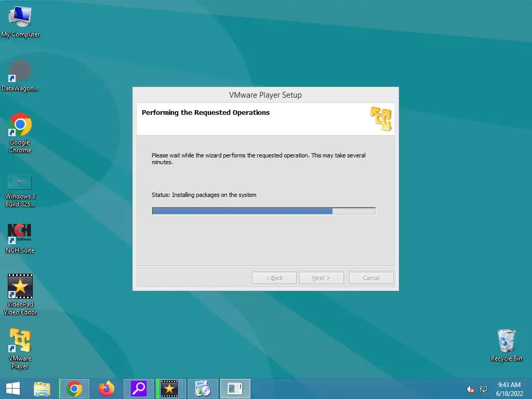Open the network tray icon
The image size is (532, 399).
[483, 389]
